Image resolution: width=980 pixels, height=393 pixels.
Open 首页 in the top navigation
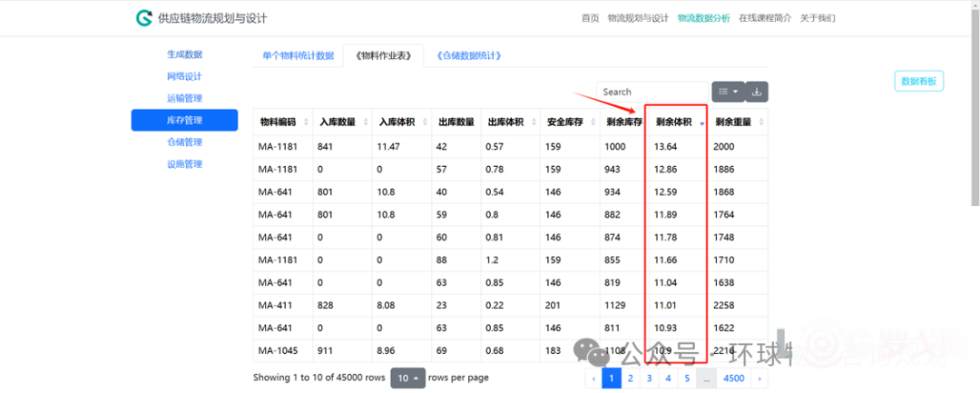coord(590,18)
